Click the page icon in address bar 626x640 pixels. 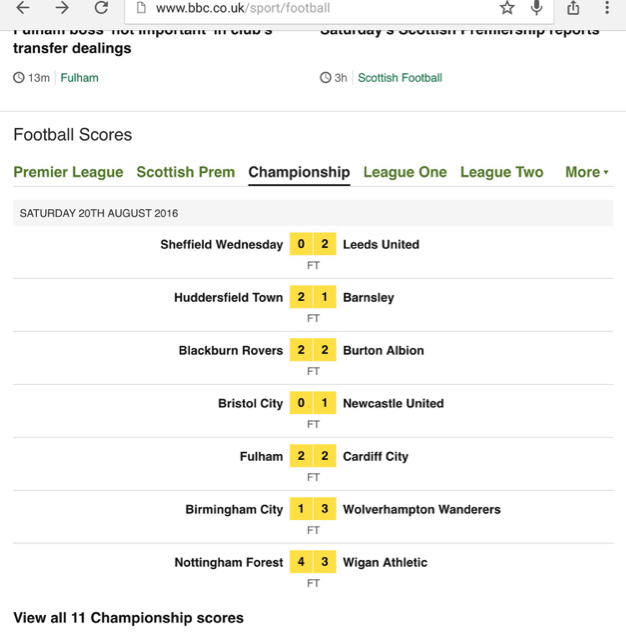[141, 7]
